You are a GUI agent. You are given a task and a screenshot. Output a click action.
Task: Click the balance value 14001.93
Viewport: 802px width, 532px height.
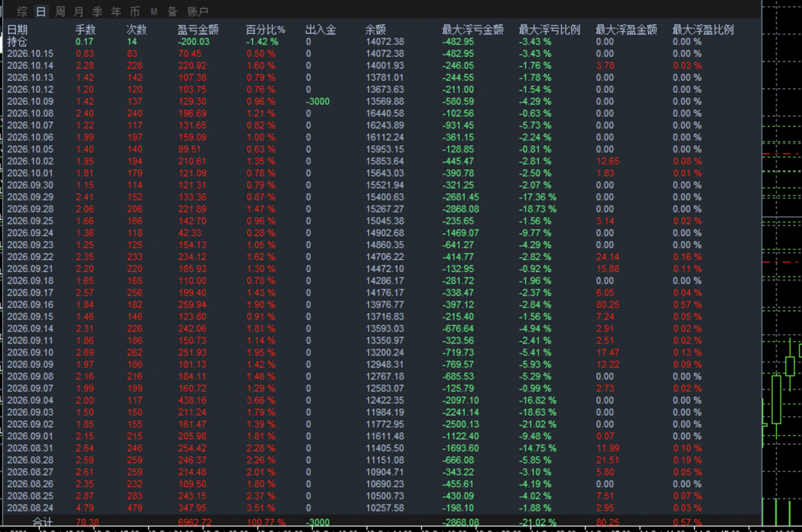[385, 65]
